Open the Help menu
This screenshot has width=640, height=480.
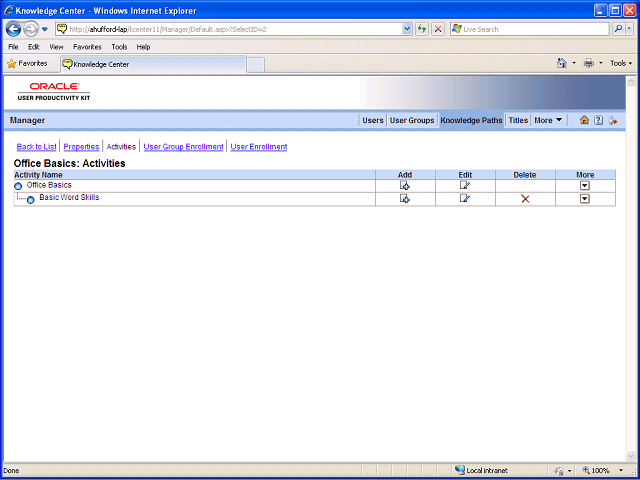[x=143, y=47]
